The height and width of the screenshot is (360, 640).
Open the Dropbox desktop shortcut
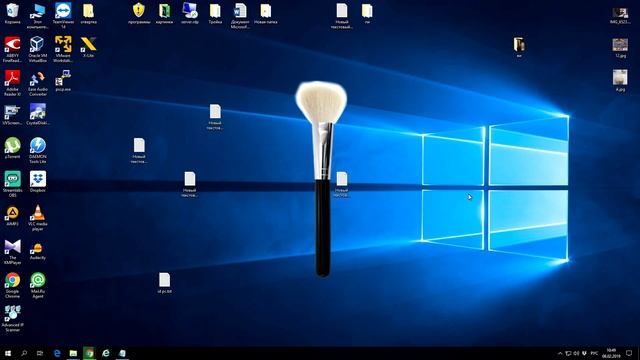38,182
